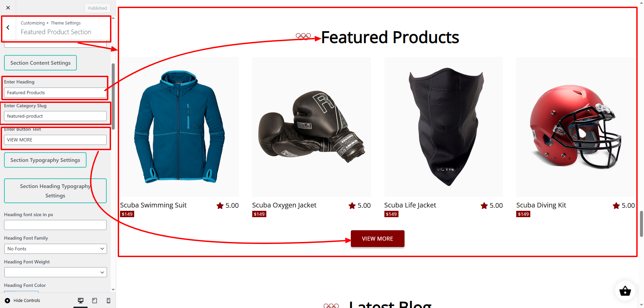Open the Heading Font Family dropdown
Screen dimensions: 644x308
click(56, 249)
